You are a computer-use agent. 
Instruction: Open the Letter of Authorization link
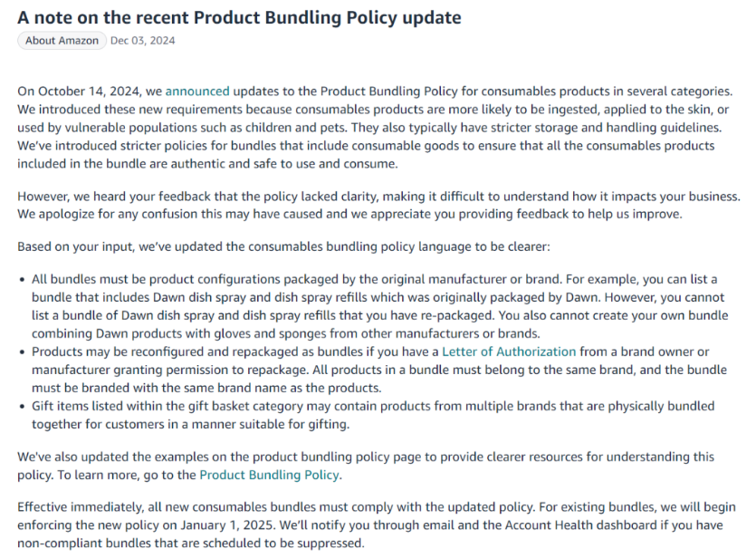509,351
